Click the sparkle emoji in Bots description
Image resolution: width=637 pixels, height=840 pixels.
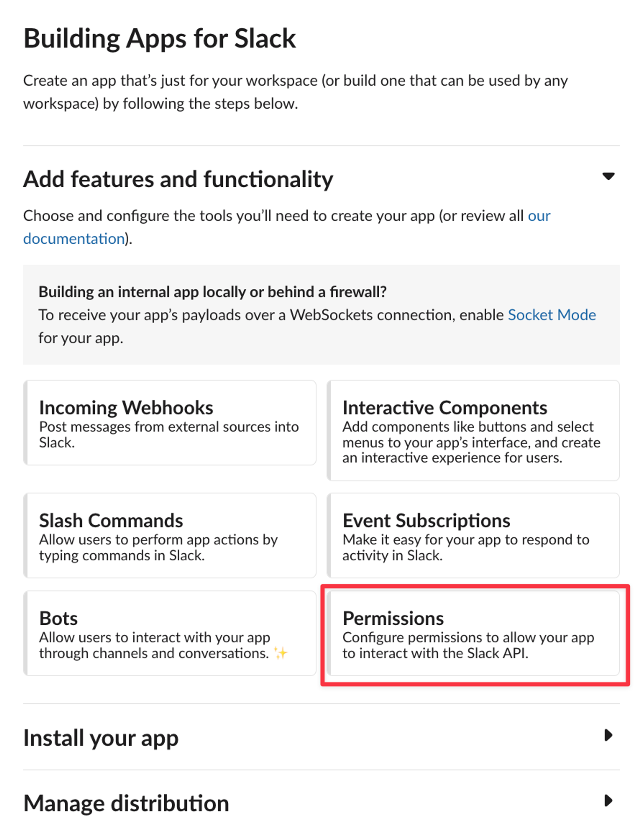tap(281, 653)
